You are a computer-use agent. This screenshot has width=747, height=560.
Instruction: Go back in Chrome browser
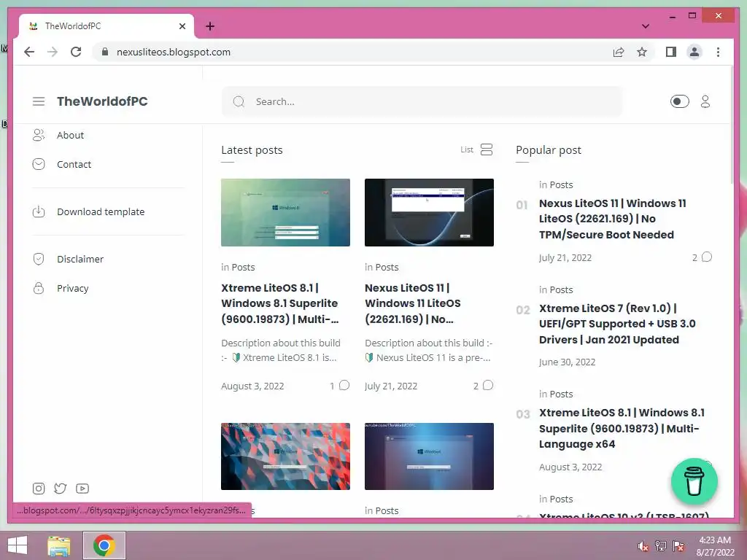coord(29,52)
